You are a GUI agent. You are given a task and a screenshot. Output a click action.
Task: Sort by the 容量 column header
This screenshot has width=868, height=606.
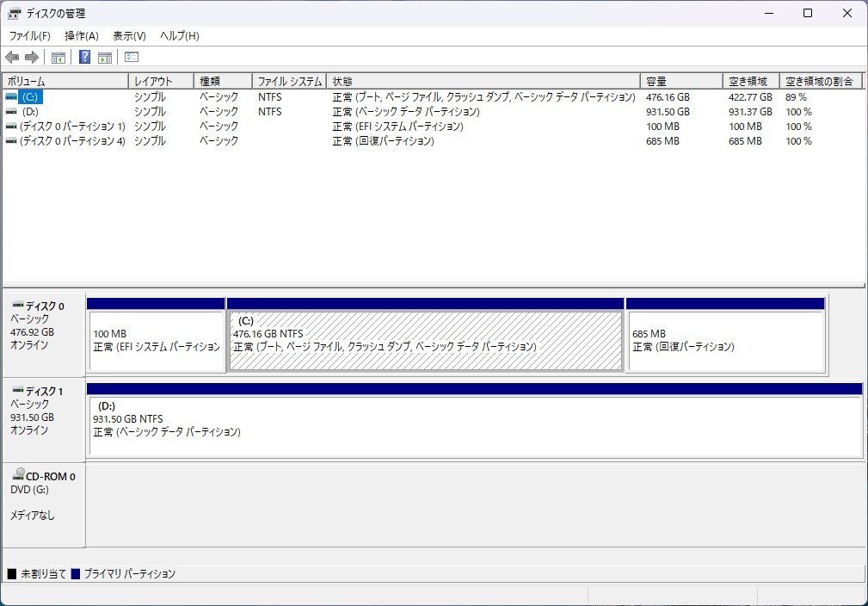[681, 82]
